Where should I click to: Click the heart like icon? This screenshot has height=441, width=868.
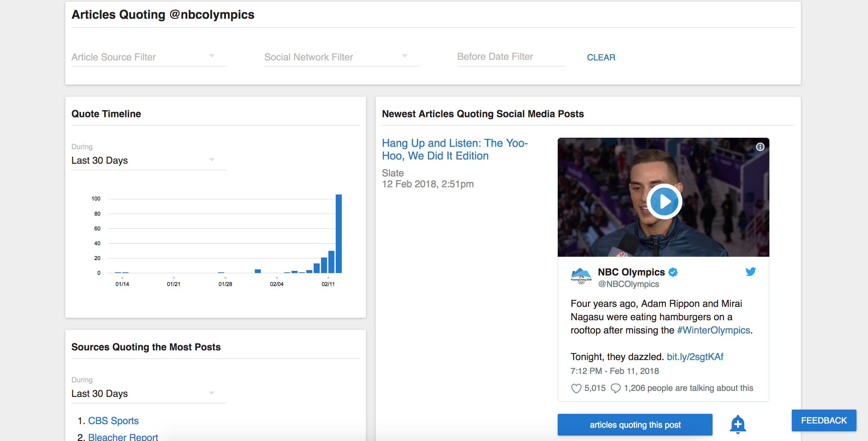(x=576, y=388)
